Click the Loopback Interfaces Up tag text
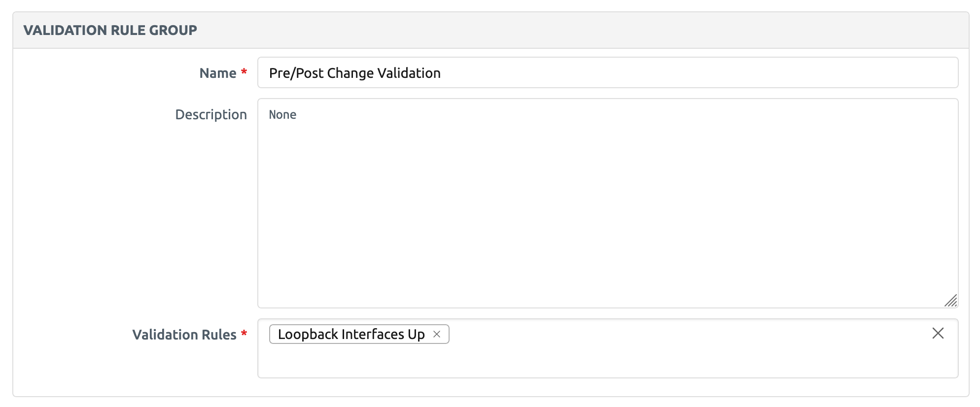Image resolution: width=980 pixels, height=407 pixels. point(351,334)
